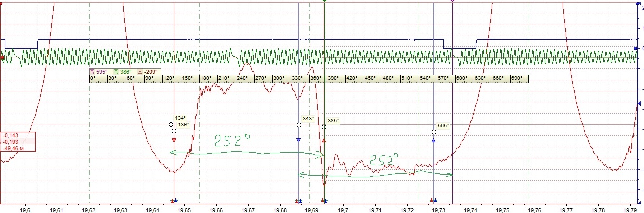Click the 385° marker label
644x213 pixels.
point(333,121)
